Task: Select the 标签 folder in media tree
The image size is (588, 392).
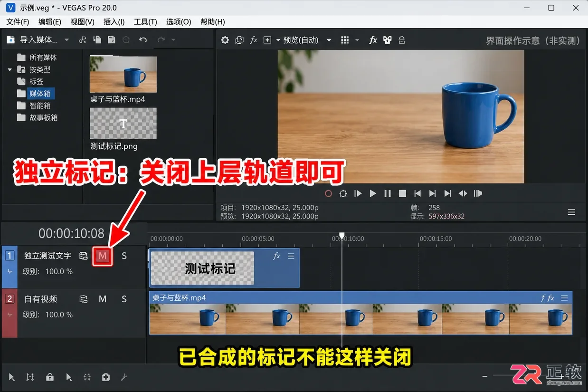Action: (31, 81)
